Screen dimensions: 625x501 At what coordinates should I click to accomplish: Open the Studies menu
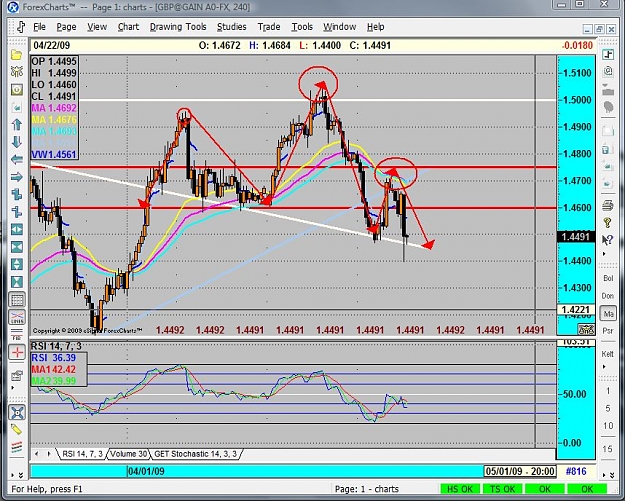[231, 27]
